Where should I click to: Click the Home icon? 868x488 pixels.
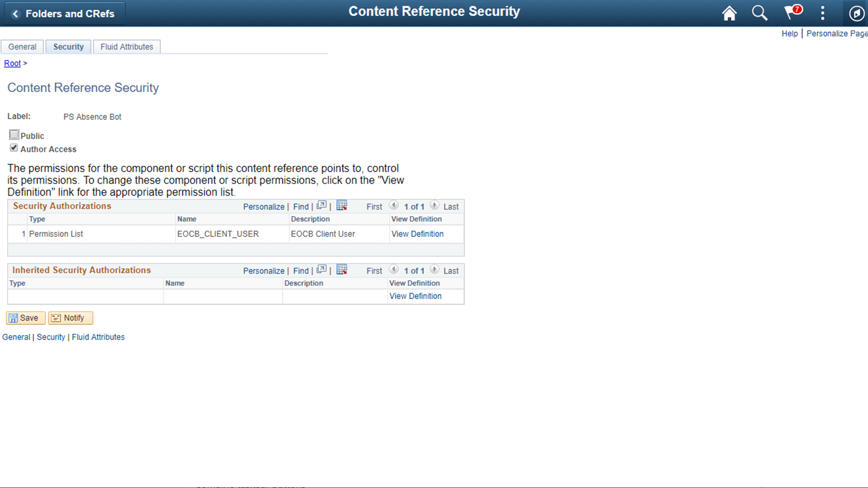[x=729, y=13]
